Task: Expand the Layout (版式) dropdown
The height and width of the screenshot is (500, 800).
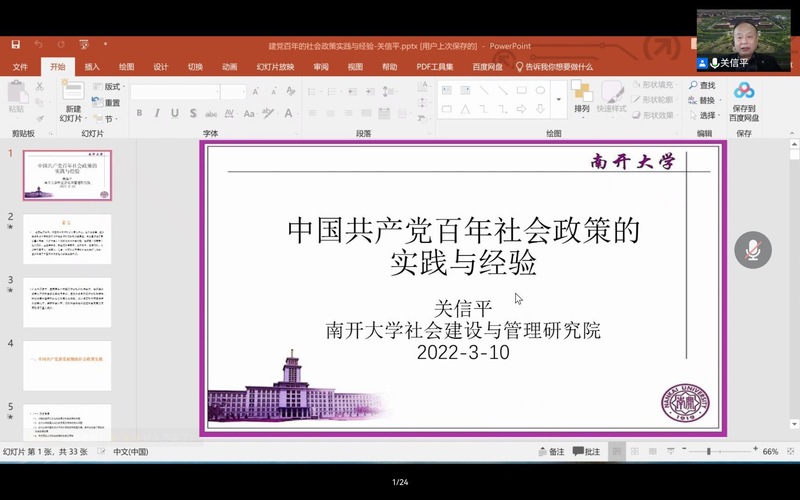Action: (x=113, y=87)
